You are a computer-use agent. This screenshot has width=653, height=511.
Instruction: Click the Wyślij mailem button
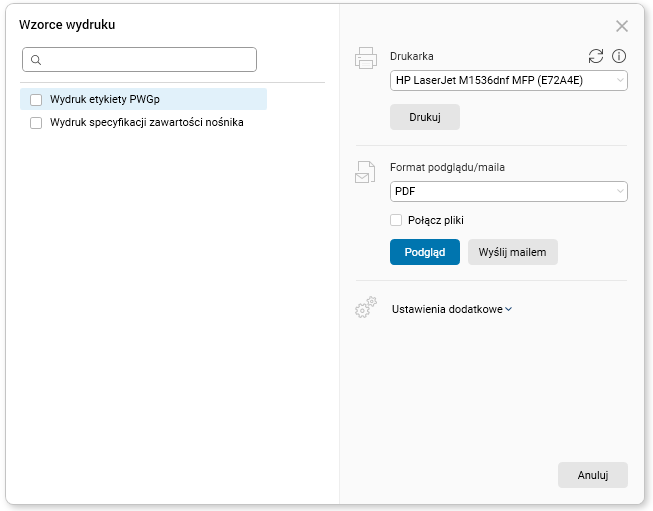[x=512, y=252]
